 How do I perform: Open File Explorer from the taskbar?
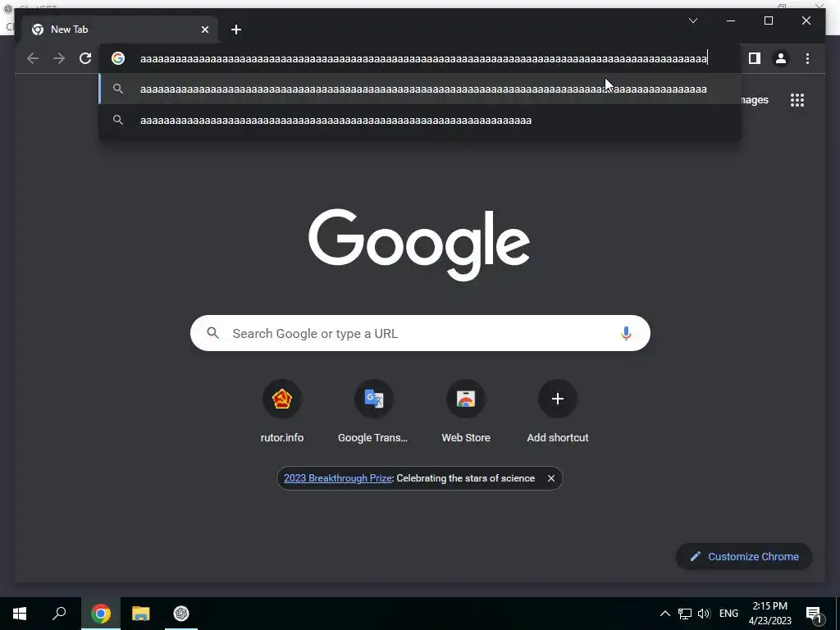141,614
